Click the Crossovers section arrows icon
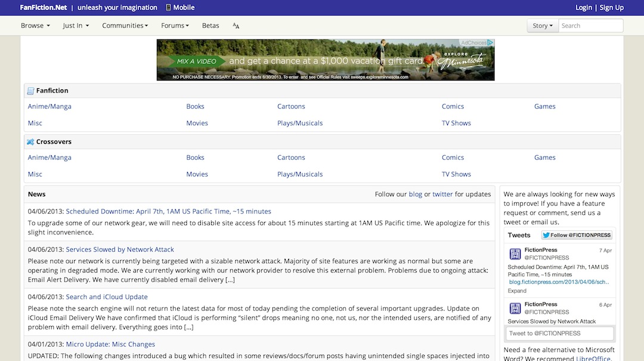644x361 pixels. [x=30, y=142]
